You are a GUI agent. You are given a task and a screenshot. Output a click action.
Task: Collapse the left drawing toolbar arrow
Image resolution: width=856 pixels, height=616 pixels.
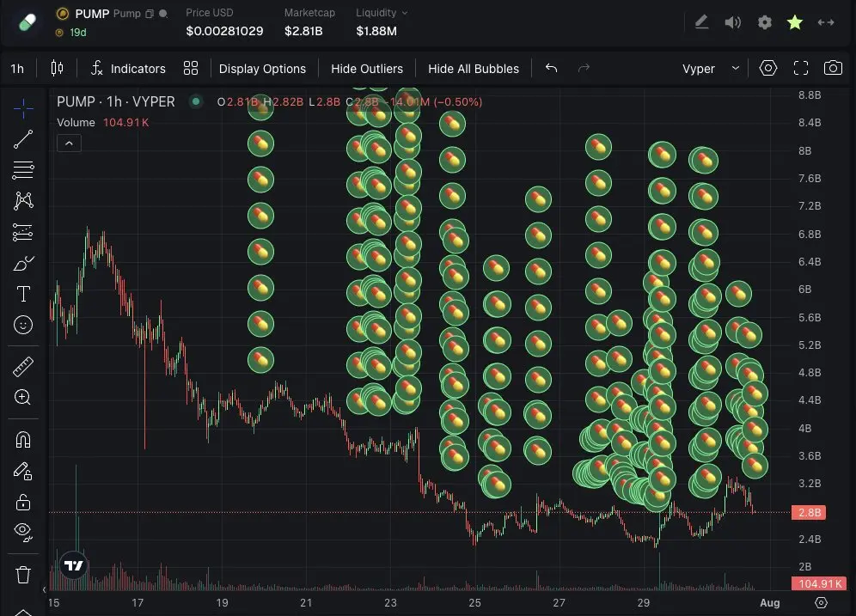coord(44,589)
